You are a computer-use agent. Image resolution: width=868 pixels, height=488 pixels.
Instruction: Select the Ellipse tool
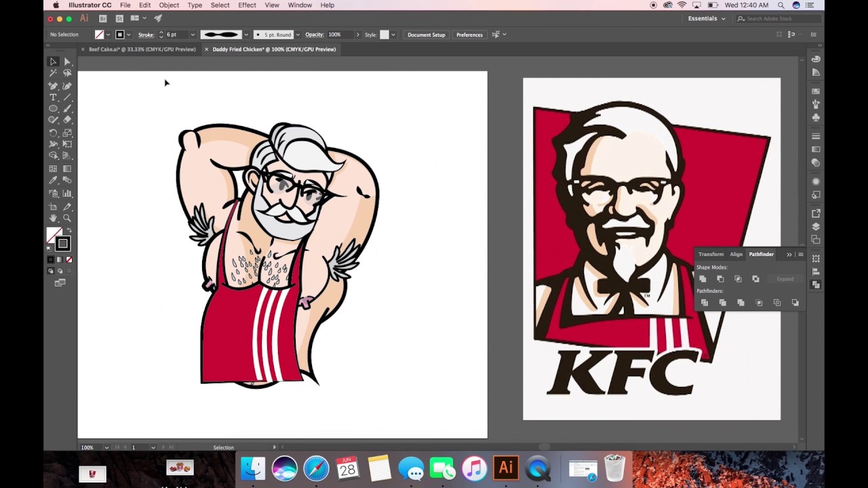coord(53,108)
